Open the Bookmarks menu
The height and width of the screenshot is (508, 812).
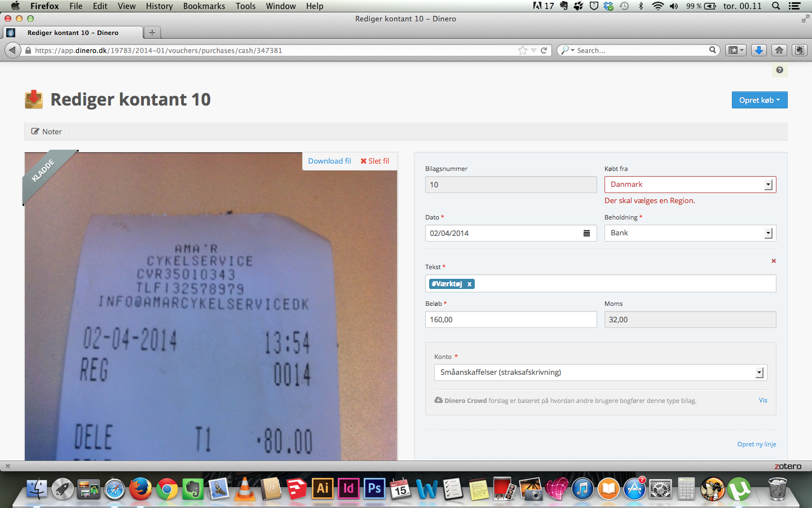tap(204, 6)
